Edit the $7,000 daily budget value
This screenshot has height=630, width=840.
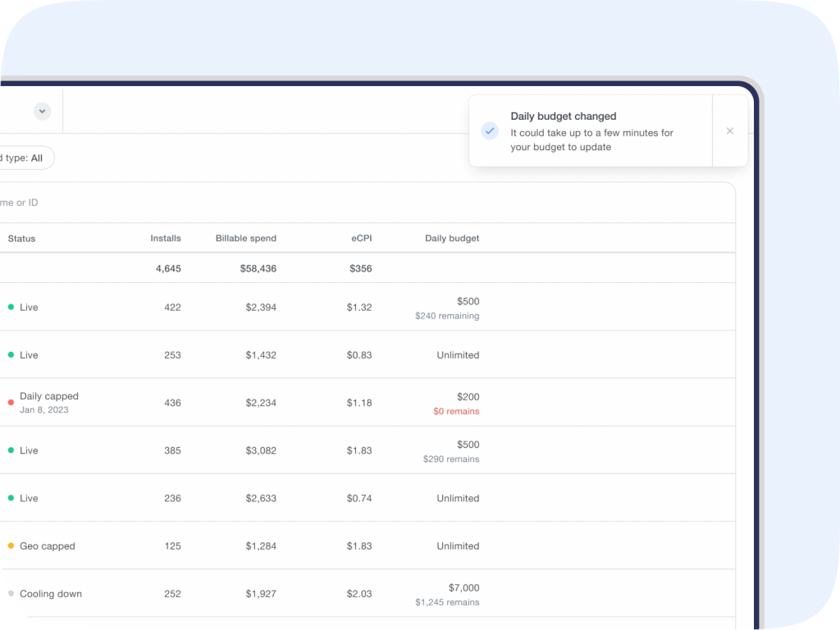463,587
